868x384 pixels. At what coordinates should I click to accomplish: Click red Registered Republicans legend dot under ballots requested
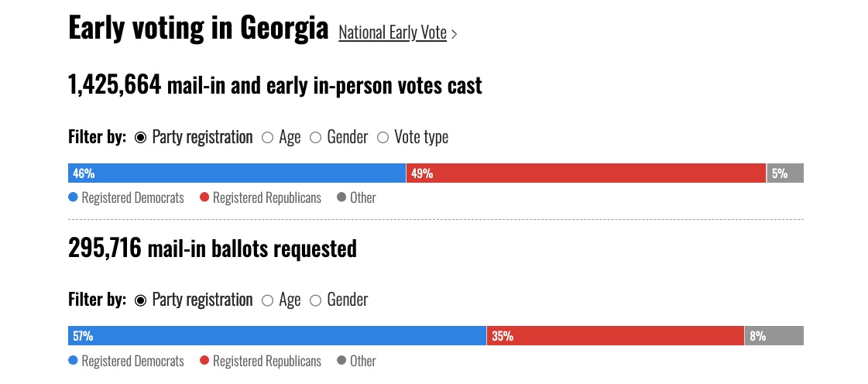[x=204, y=361]
